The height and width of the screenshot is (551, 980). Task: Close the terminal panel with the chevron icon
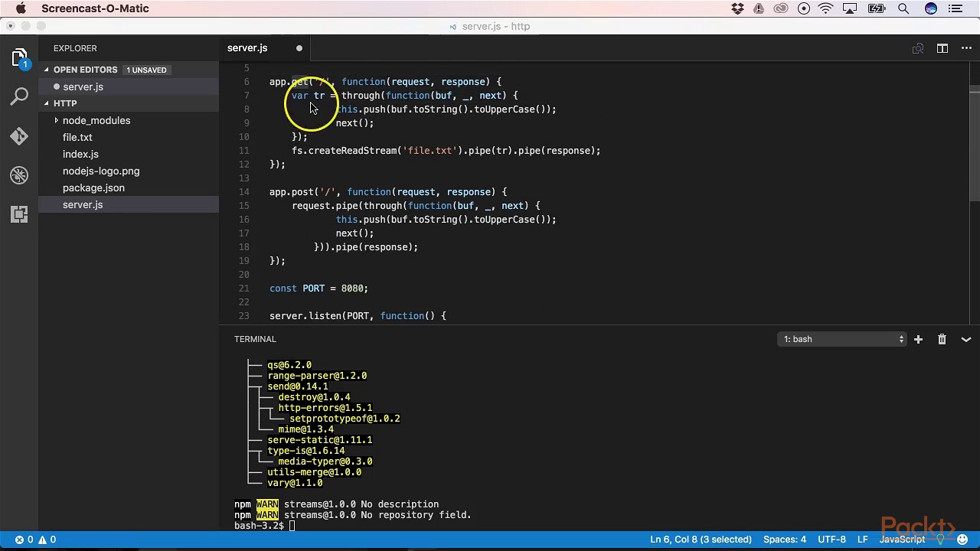coord(965,339)
